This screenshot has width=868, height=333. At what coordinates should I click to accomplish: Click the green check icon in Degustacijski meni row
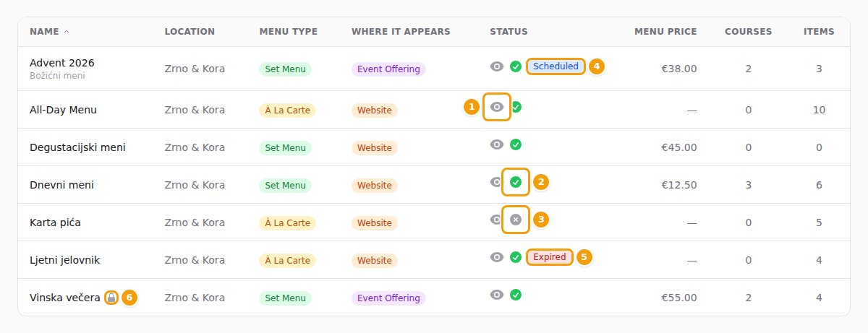click(516, 144)
